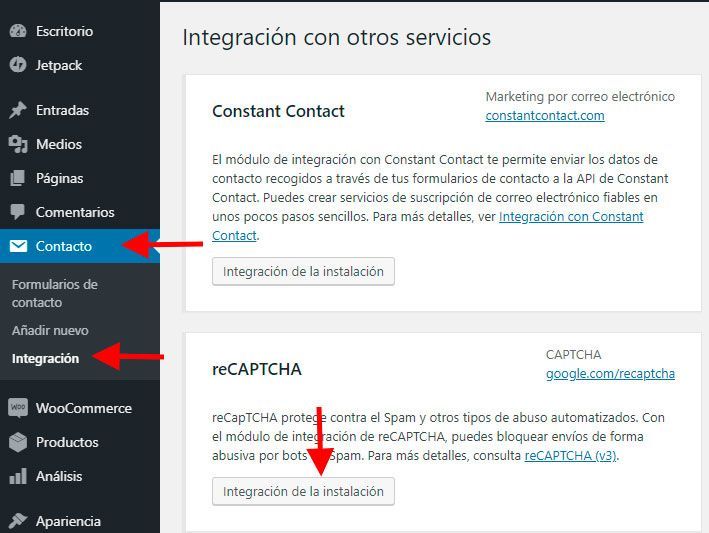Click the Comentarios speech bubble icon

pyautogui.click(x=18, y=212)
